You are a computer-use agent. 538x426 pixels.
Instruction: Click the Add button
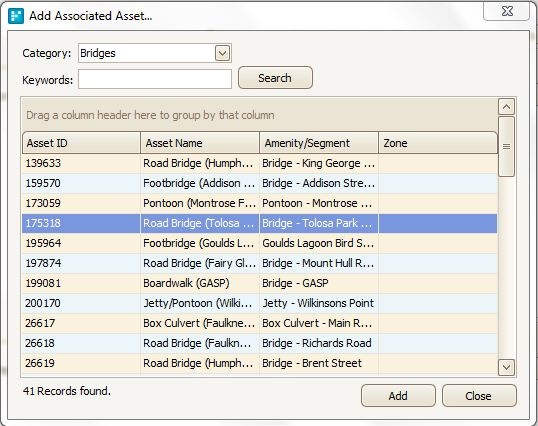tap(398, 396)
